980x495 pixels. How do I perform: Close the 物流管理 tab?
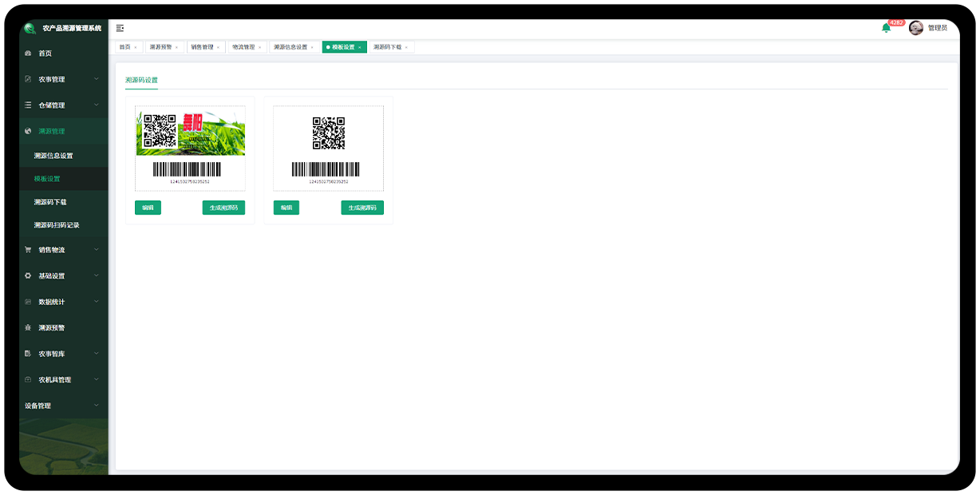click(x=259, y=48)
